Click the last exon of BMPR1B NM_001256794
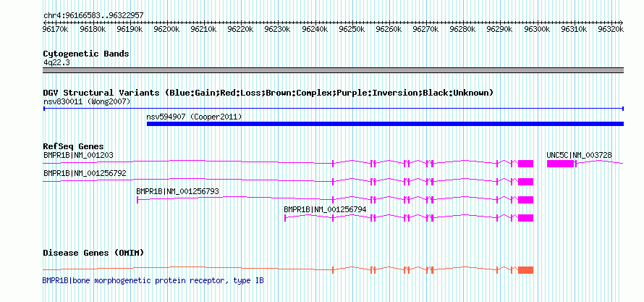Image resolution: width=644 pixels, height=302 pixels. (526, 218)
